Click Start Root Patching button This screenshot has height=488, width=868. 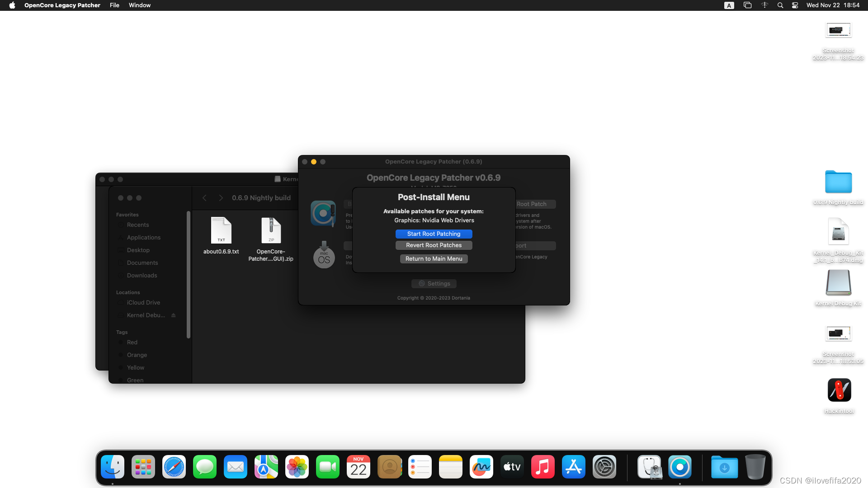tap(434, 234)
